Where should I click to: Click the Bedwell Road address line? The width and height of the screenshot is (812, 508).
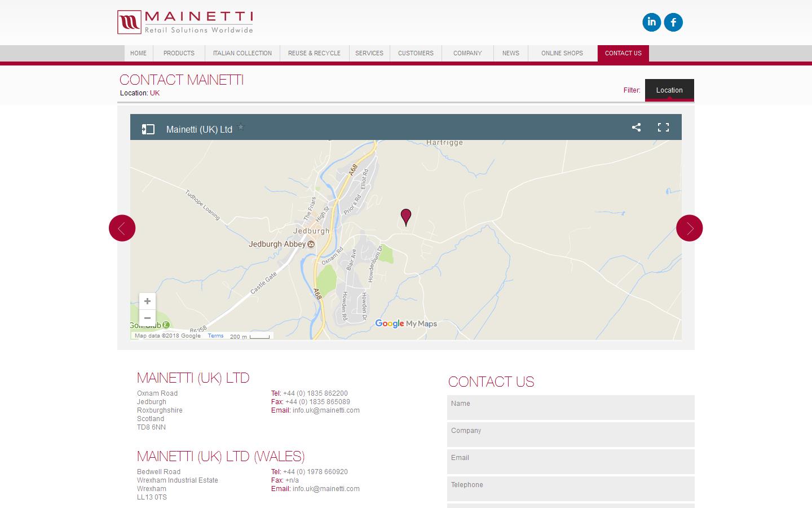click(158, 472)
